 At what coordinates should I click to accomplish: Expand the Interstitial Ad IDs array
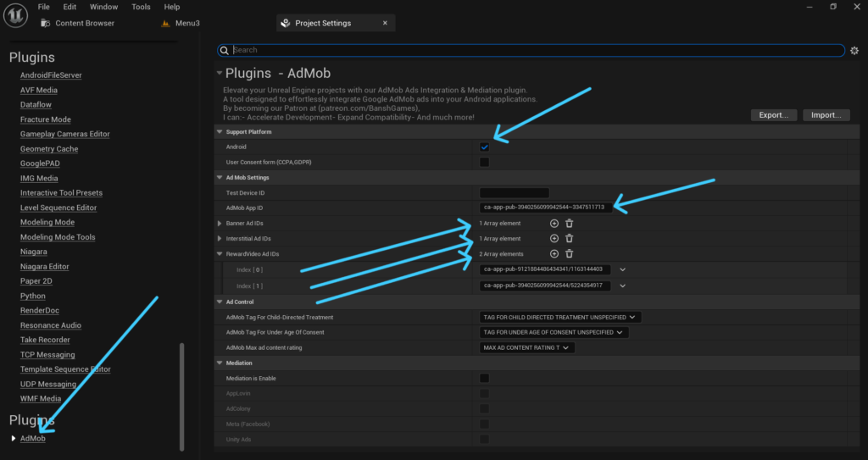220,239
